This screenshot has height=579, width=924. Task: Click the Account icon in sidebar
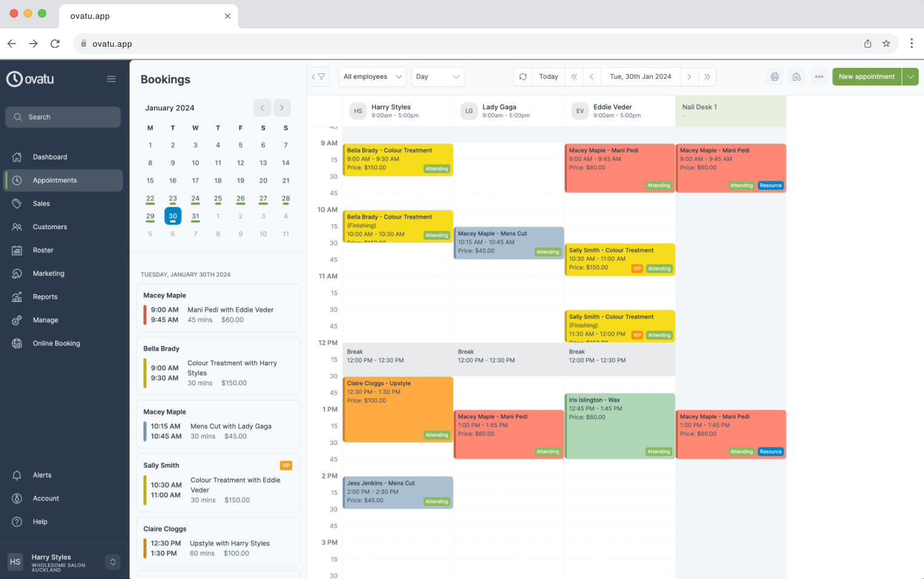[x=17, y=498]
